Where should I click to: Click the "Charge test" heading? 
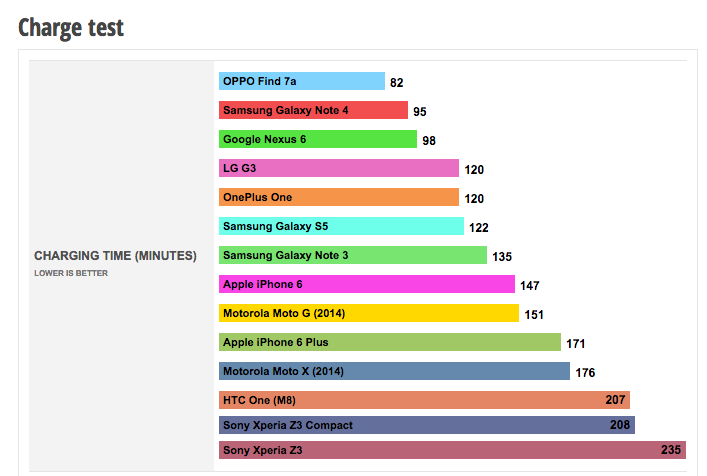pyautogui.click(x=71, y=27)
